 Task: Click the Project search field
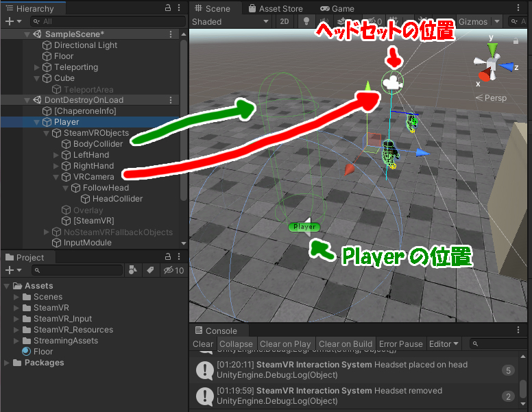click(77, 270)
